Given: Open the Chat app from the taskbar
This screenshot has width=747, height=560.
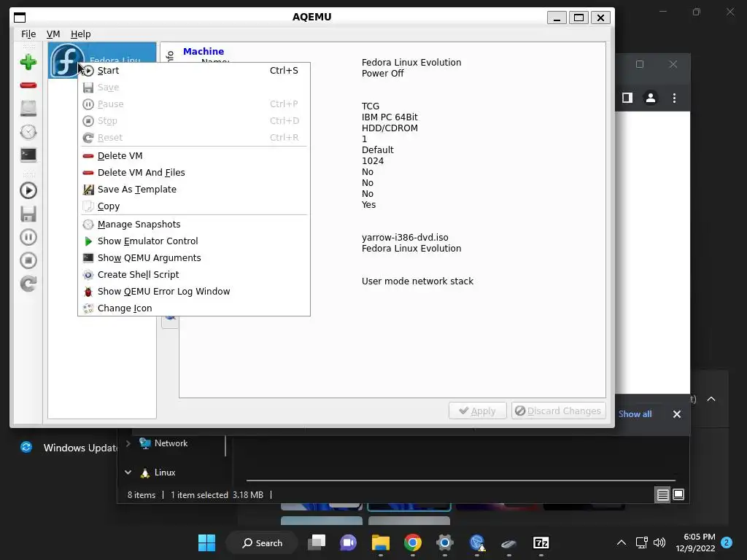Looking at the screenshot, I should pyautogui.click(x=348, y=542).
